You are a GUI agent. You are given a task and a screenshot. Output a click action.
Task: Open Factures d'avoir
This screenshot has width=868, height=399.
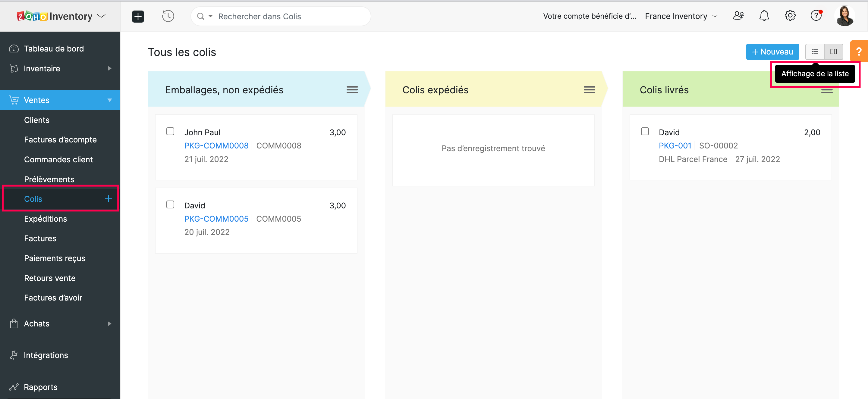click(x=53, y=298)
